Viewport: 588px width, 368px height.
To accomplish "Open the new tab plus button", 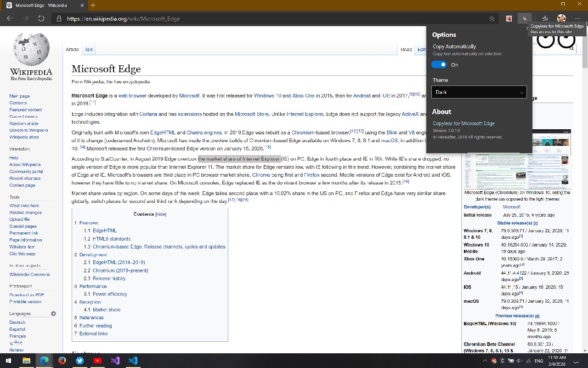I will (x=93, y=5).
